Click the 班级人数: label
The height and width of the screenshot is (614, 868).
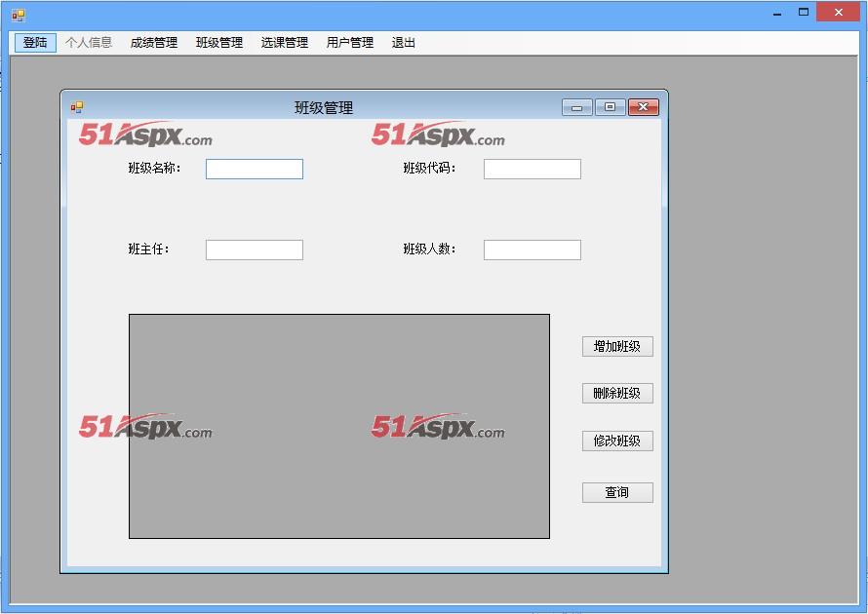pyautogui.click(x=429, y=249)
